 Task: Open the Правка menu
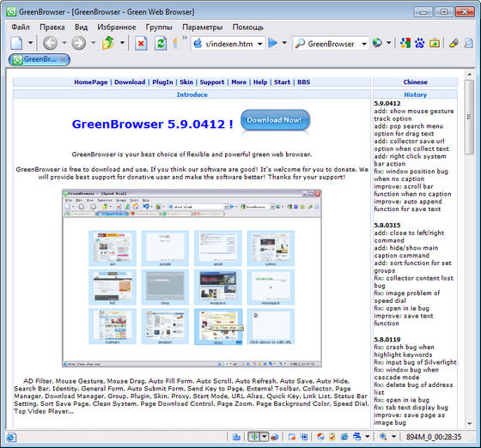(x=52, y=27)
